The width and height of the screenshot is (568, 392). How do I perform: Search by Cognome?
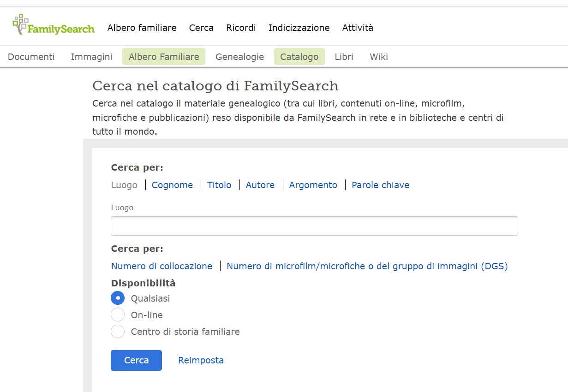[172, 185]
